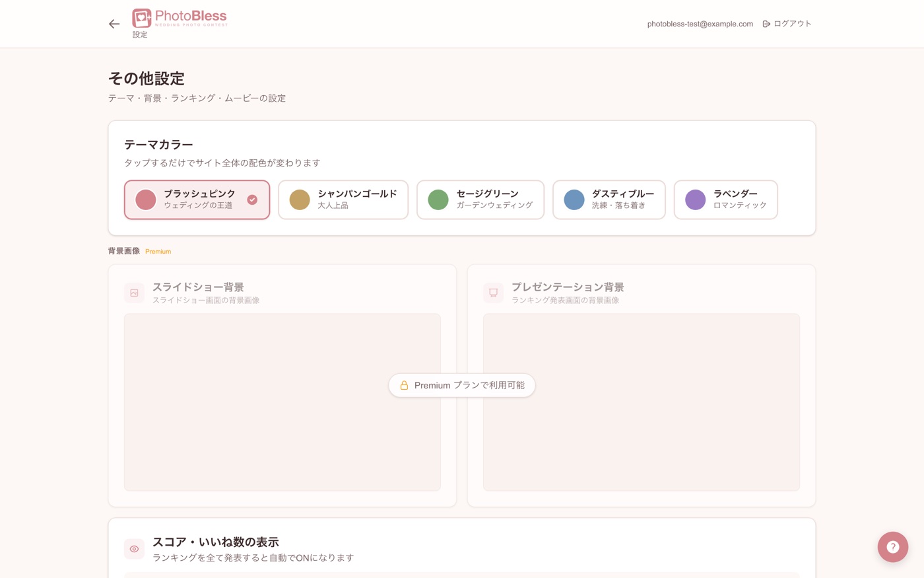The height and width of the screenshot is (578, 924).
Task: Click the blue color circle swatch
Action: coord(574,199)
